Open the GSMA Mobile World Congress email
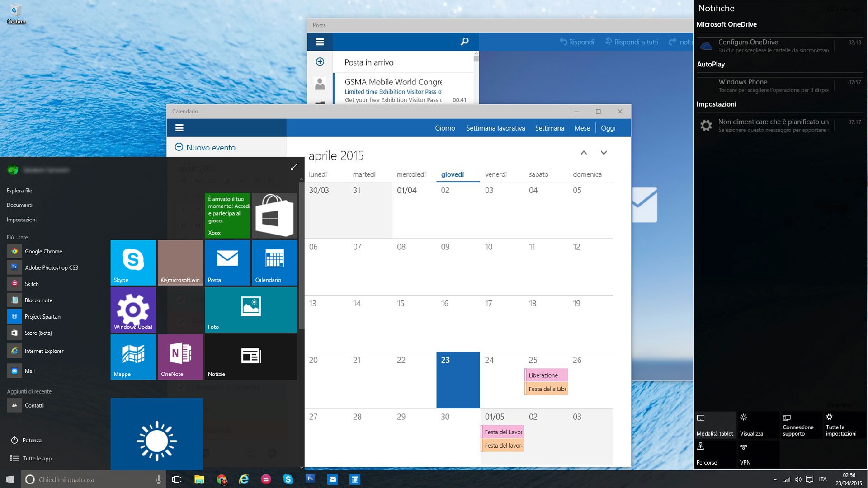Image resolution: width=868 pixels, height=488 pixels. click(x=403, y=90)
